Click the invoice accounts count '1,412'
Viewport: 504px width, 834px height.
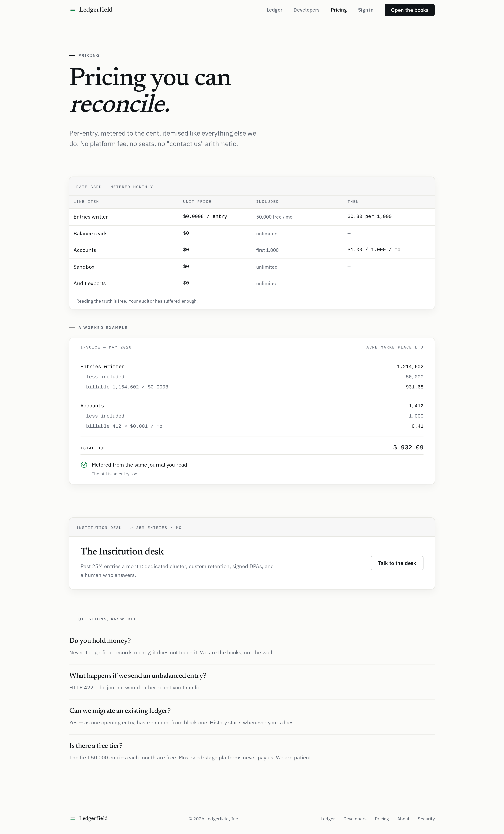point(416,406)
